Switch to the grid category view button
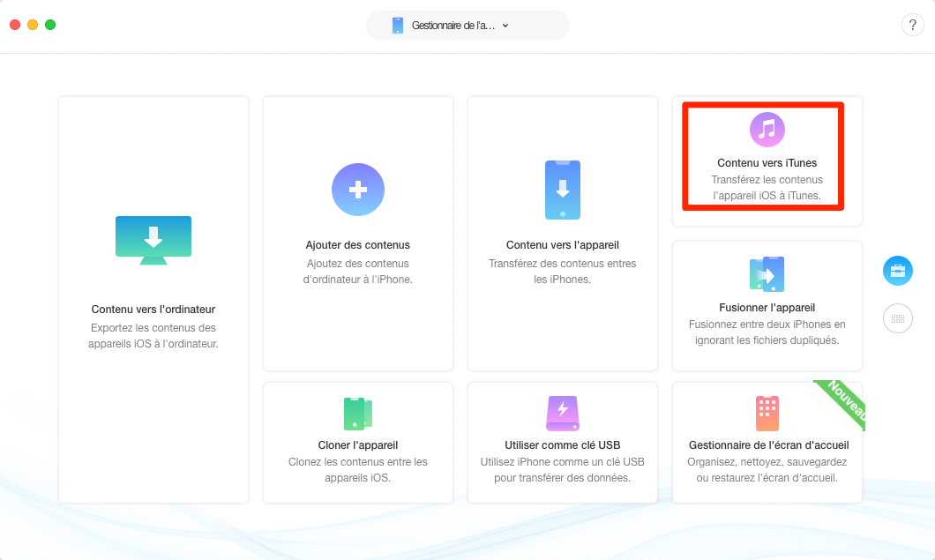The width and height of the screenshot is (935, 560). [x=897, y=318]
